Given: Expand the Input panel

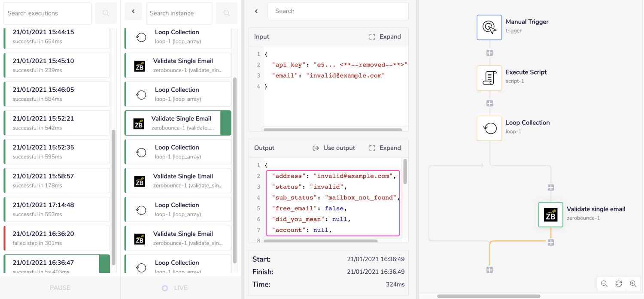Looking at the screenshot, I should tap(385, 37).
